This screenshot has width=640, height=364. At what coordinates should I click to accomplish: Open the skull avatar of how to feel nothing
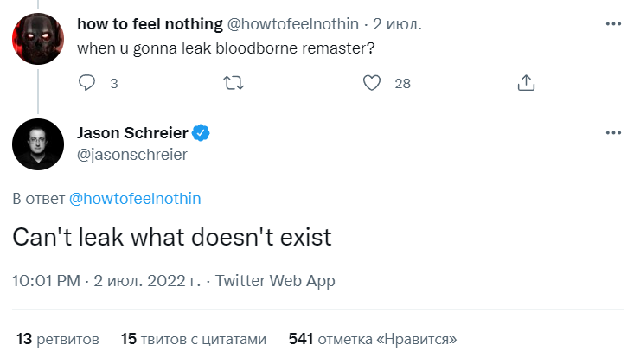click(38, 39)
